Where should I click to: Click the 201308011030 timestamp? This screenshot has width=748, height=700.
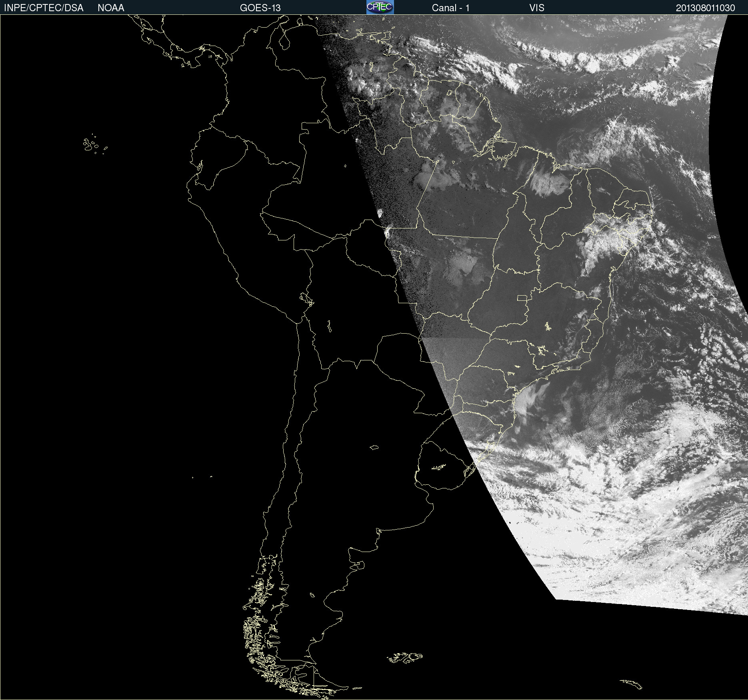tap(705, 8)
